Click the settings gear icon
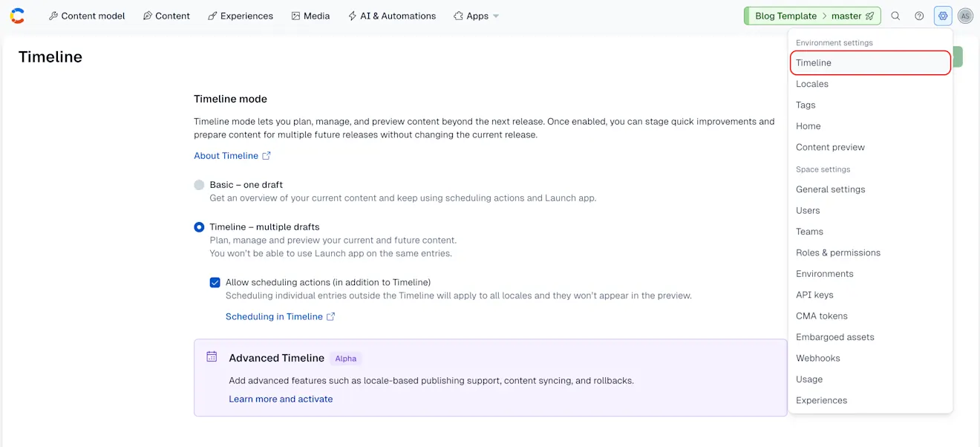980x447 pixels. pos(943,16)
